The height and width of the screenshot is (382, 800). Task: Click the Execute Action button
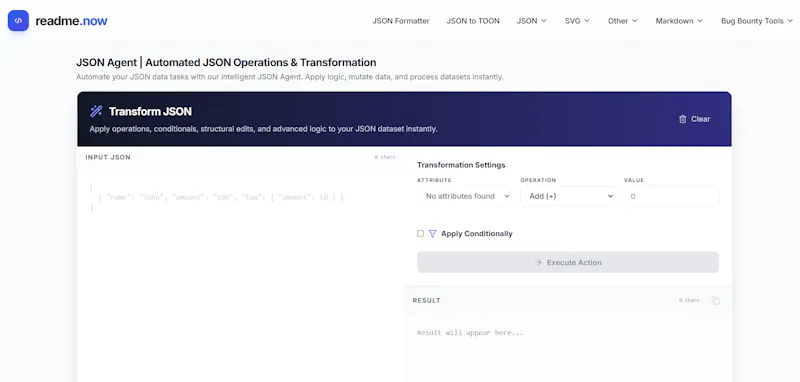point(568,262)
